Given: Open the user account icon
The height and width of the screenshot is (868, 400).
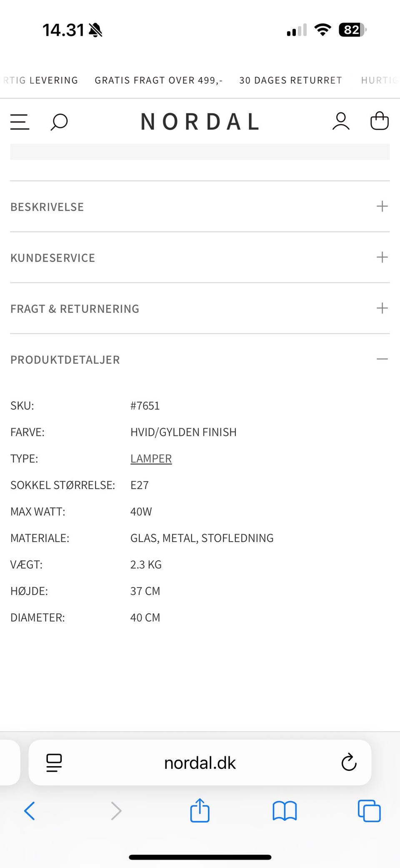Looking at the screenshot, I should pyautogui.click(x=341, y=121).
